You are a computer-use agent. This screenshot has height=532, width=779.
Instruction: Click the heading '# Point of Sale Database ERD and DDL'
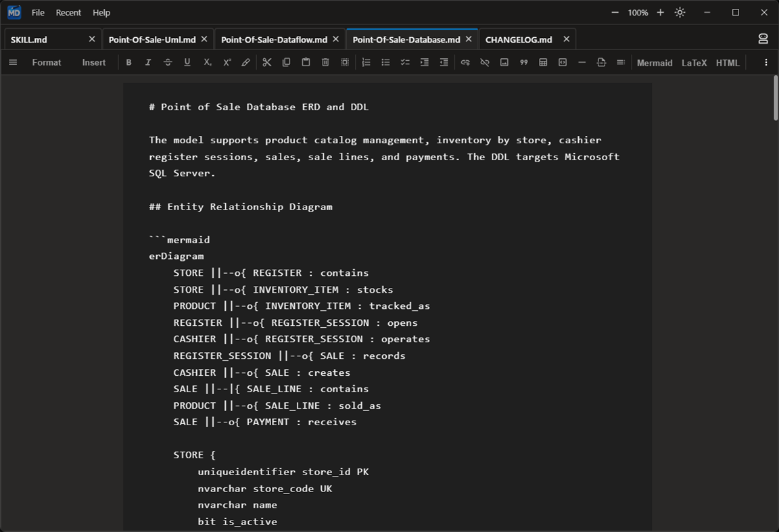[259, 107]
